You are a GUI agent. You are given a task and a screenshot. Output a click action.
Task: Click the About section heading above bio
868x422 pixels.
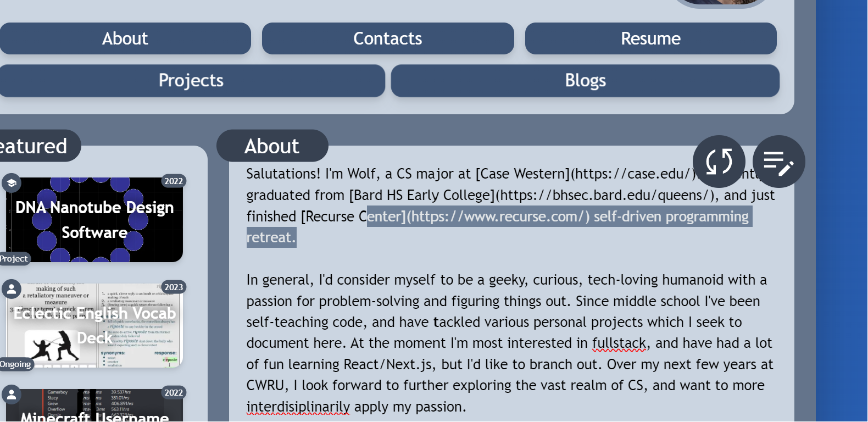[272, 146]
